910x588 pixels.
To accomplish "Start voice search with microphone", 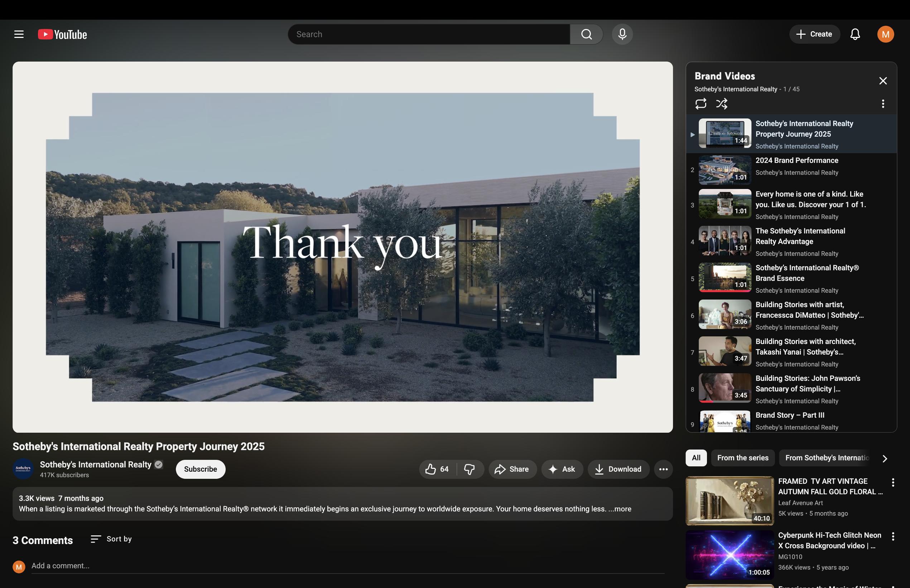I will [x=622, y=34].
